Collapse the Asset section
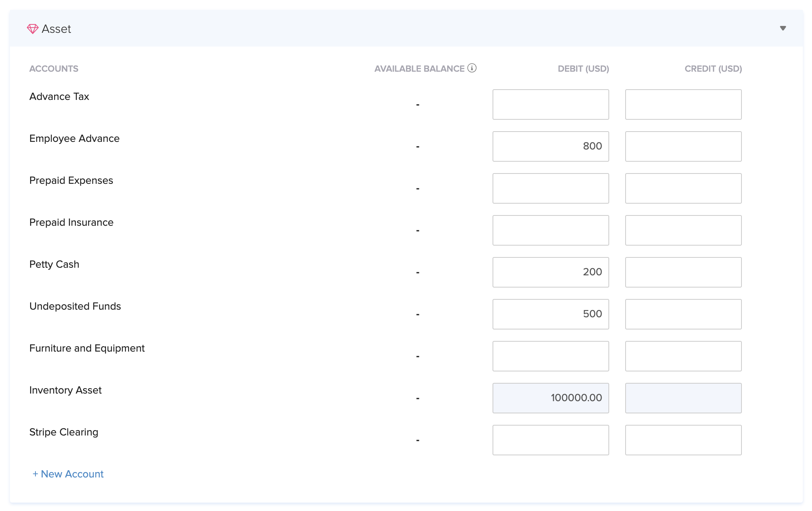 (783, 28)
